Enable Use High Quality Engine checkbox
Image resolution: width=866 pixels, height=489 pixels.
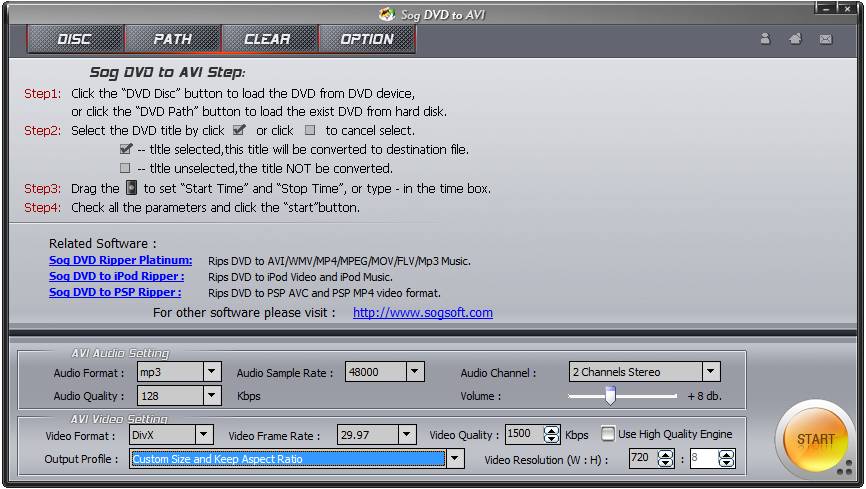point(608,434)
